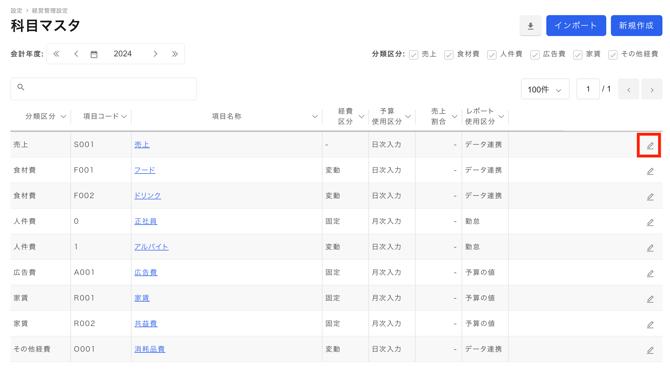Edit the R002 共益費 row with pencil icon
This screenshot has width=670, height=376.
[x=650, y=325]
